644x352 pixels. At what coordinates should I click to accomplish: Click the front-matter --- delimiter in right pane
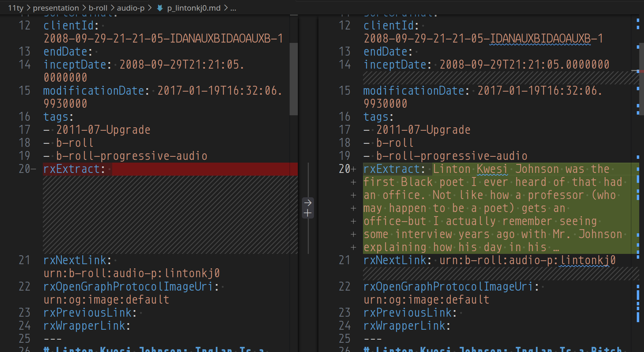coord(373,339)
